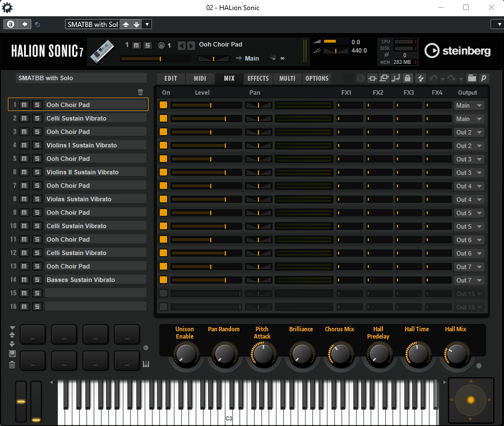
Task: Toggle the On button for mixer row 6
Action: pyautogui.click(x=163, y=172)
